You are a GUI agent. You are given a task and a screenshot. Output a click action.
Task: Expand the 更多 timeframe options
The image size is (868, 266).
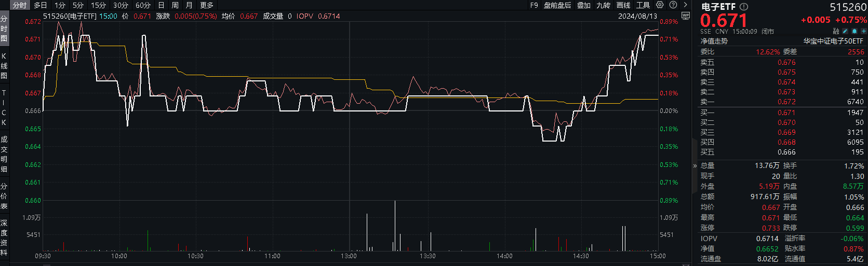tap(207, 5)
